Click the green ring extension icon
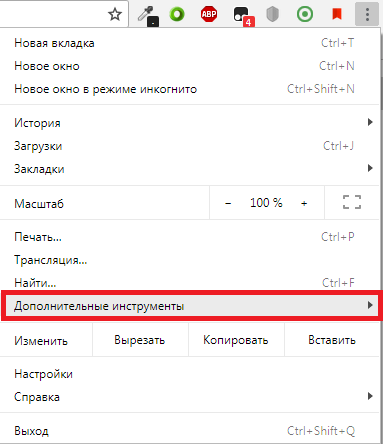383x444 pixels. 177,14
